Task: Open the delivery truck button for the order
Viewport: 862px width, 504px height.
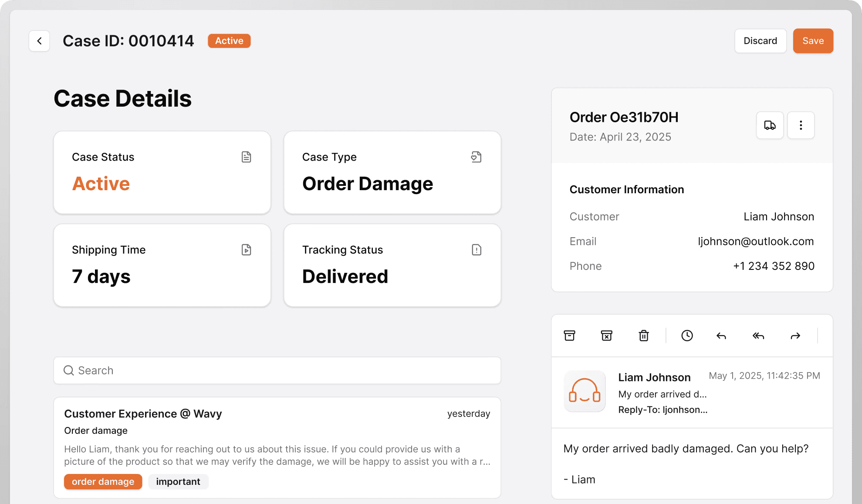Action: coord(770,125)
